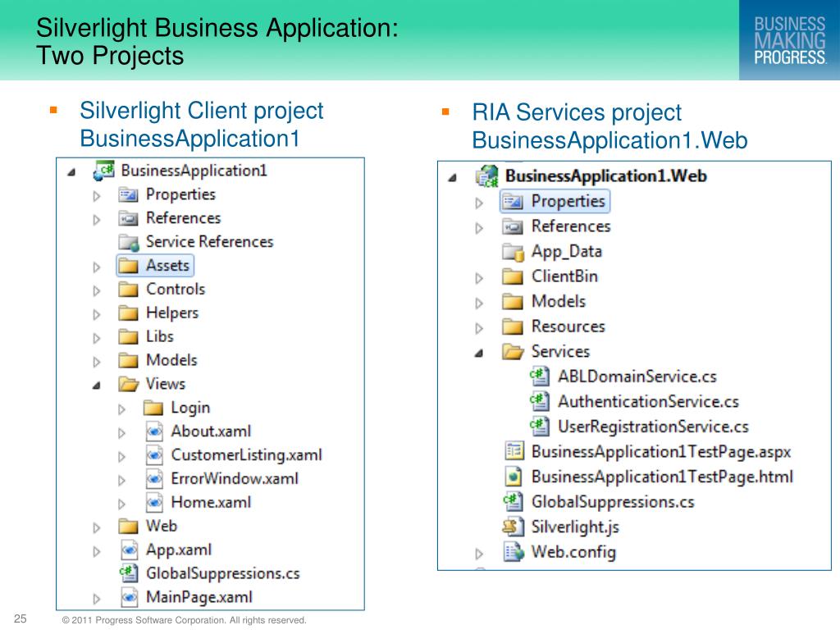
Task: Click the Business Making Progress logo
Action: (x=790, y=40)
